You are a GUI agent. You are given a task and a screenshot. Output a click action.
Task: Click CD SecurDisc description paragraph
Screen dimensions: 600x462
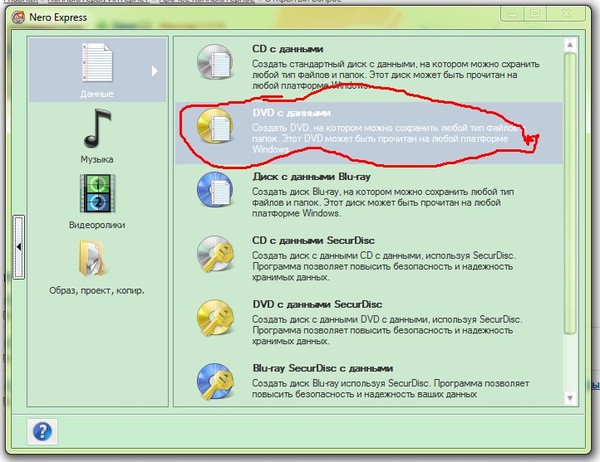383,266
